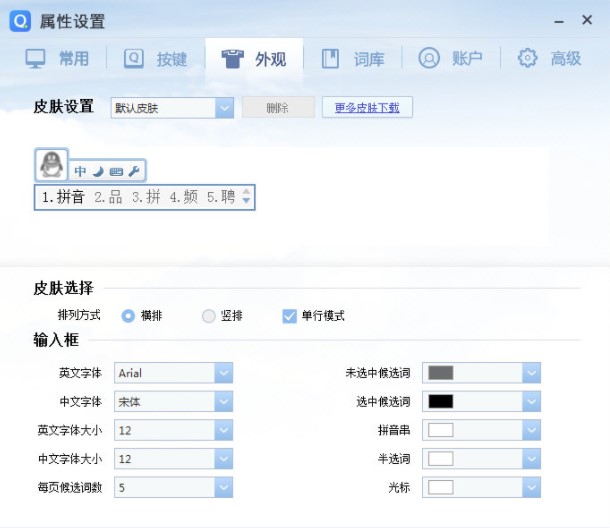Click the penguin avatar in skin preview
This screenshot has width=610, height=528.
pos(51,165)
